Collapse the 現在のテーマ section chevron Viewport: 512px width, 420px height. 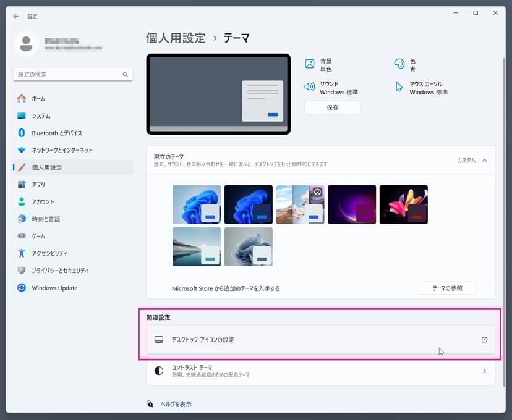pos(484,161)
